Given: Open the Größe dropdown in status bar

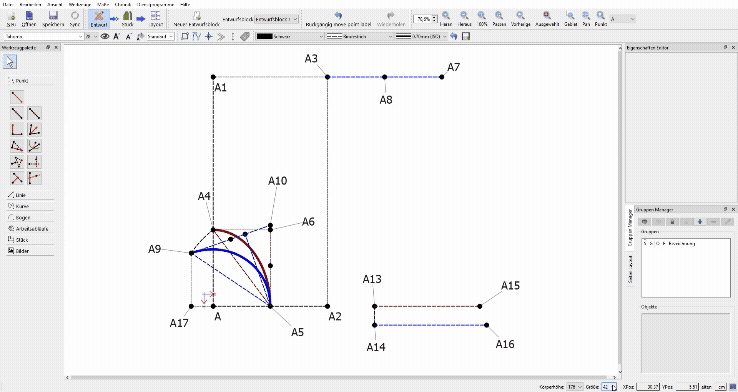Looking at the screenshot, I should point(608,387).
